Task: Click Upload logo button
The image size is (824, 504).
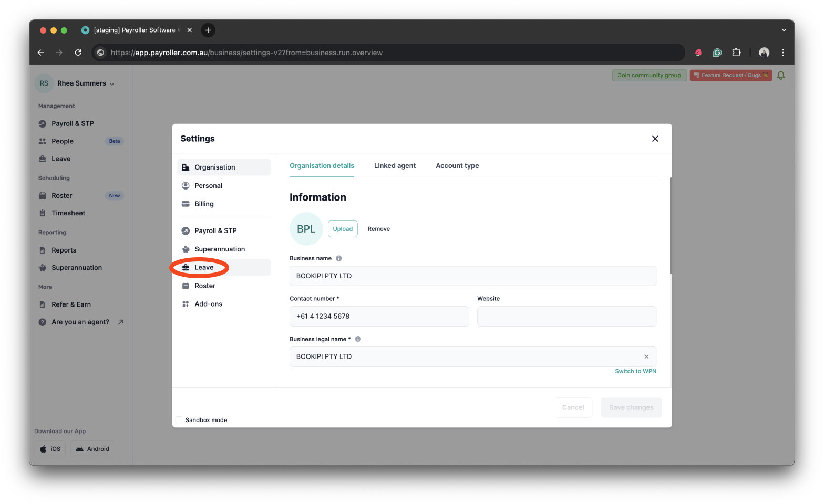Action: tap(343, 229)
